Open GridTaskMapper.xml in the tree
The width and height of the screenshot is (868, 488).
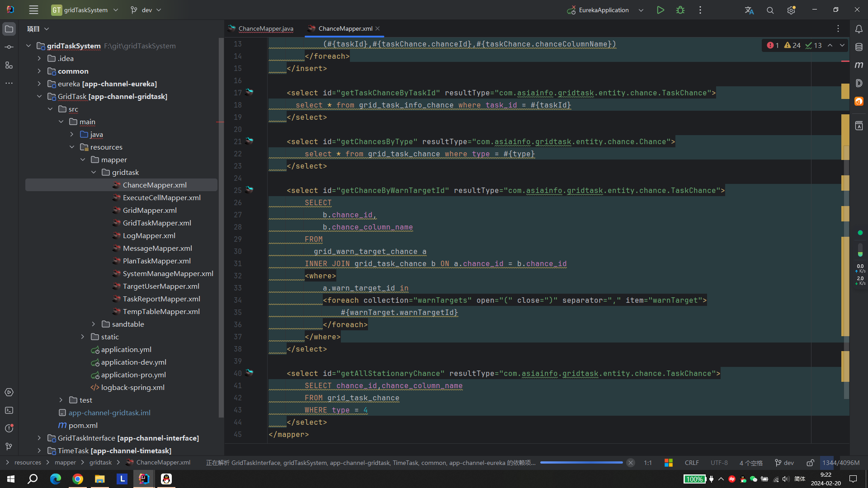click(x=157, y=223)
